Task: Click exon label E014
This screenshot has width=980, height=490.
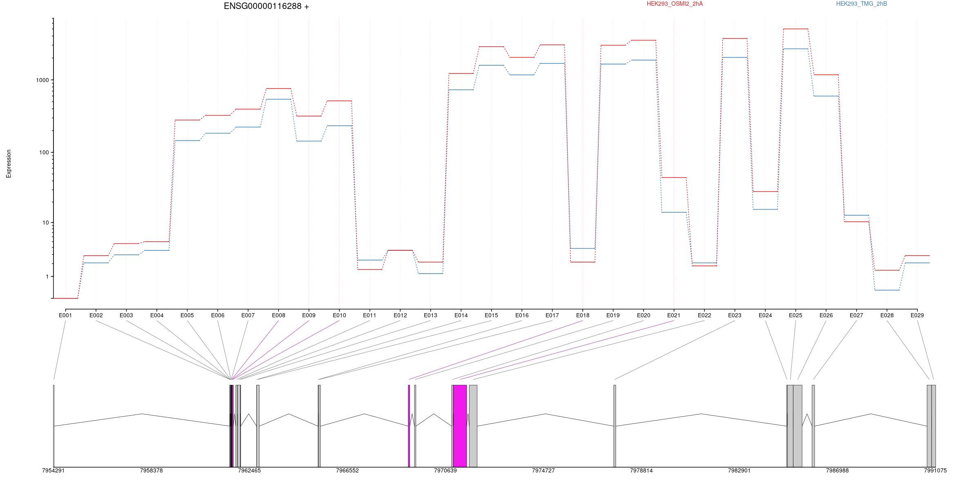Action: 461,315
